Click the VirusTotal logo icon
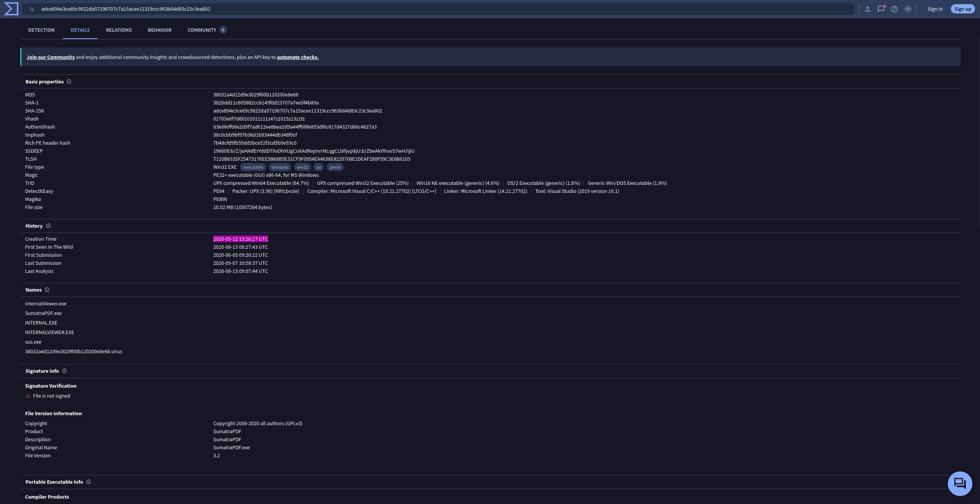980x504 pixels. point(11,9)
